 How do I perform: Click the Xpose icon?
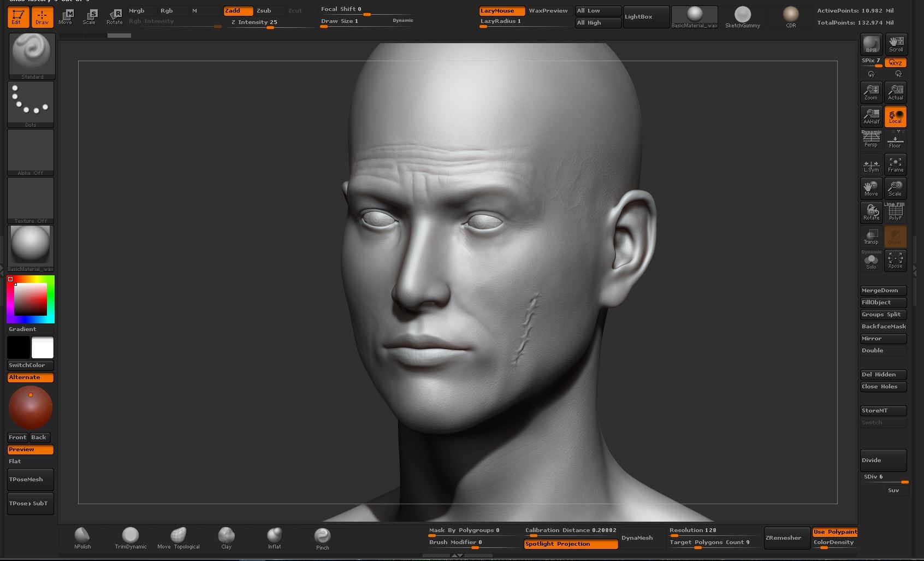(x=896, y=261)
